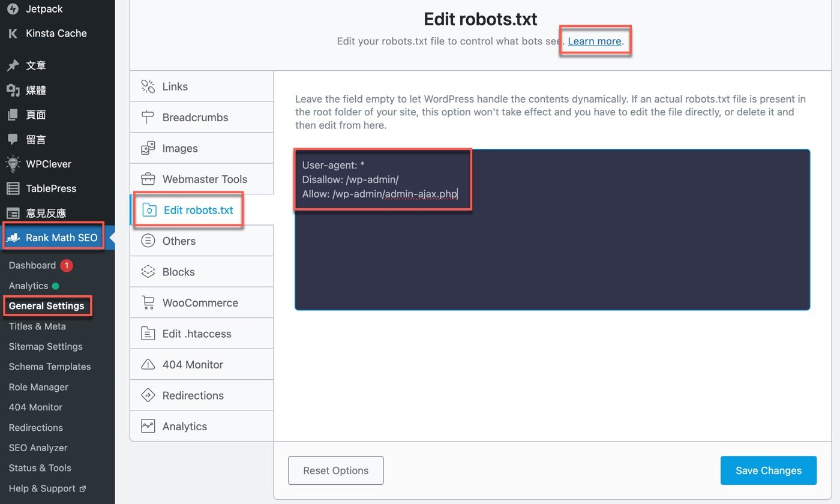Image resolution: width=840 pixels, height=504 pixels.
Task: Click the Analytics graph icon in tab list
Action: click(148, 426)
